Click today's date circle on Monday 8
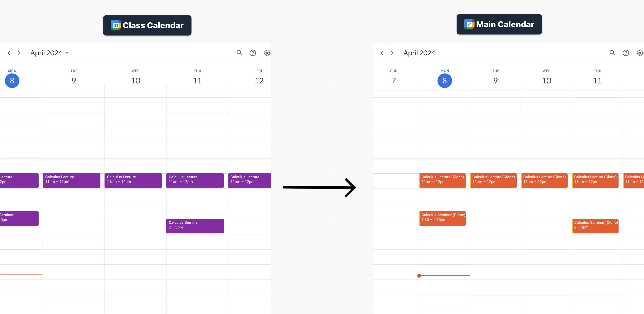Viewport: 644px width, 314px height. (x=12, y=80)
